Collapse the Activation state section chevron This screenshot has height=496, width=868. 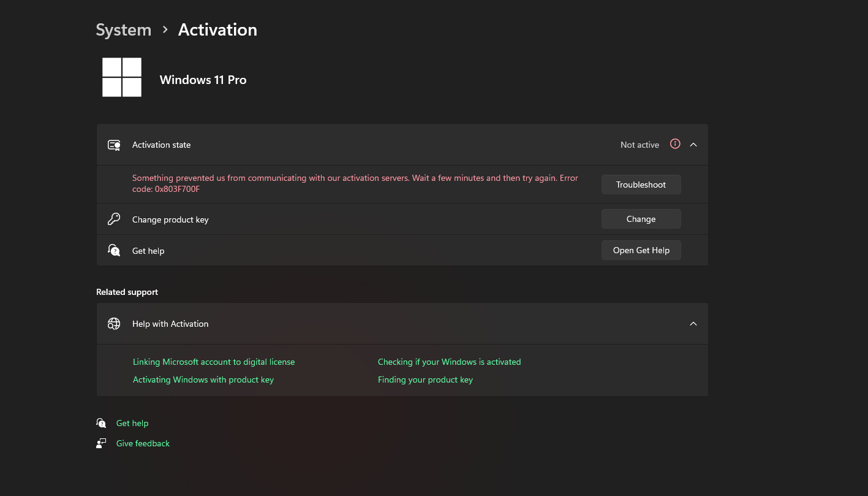point(693,145)
